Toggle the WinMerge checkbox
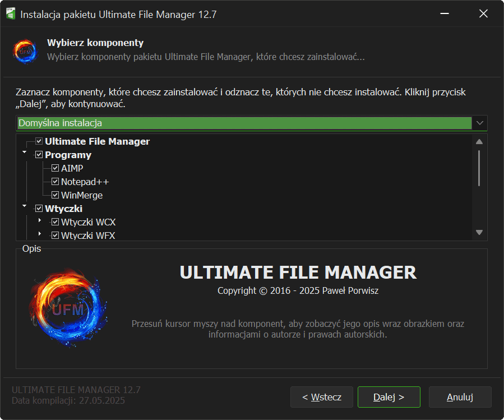The height and width of the screenshot is (420, 504). coord(55,195)
